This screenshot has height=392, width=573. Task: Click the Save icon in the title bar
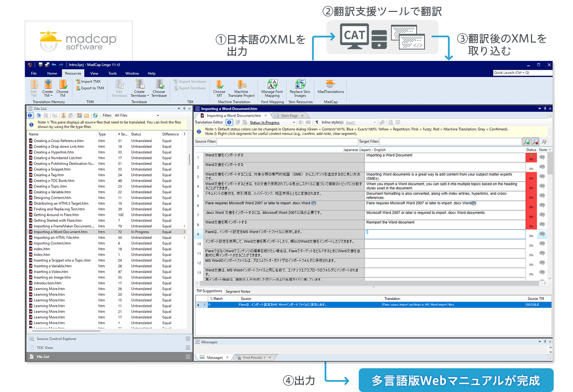coord(41,65)
